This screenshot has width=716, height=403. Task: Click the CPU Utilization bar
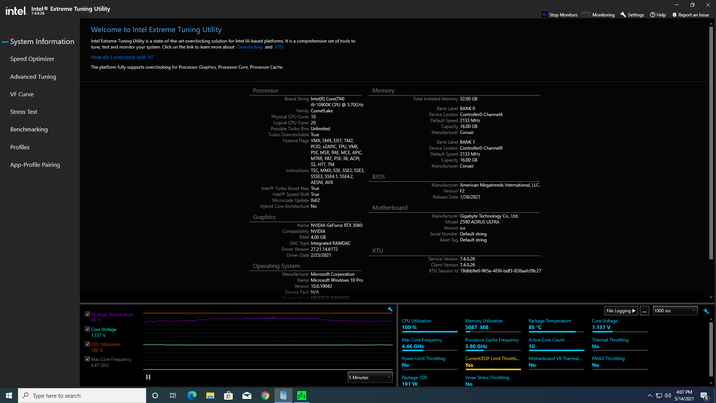click(x=429, y=332)
